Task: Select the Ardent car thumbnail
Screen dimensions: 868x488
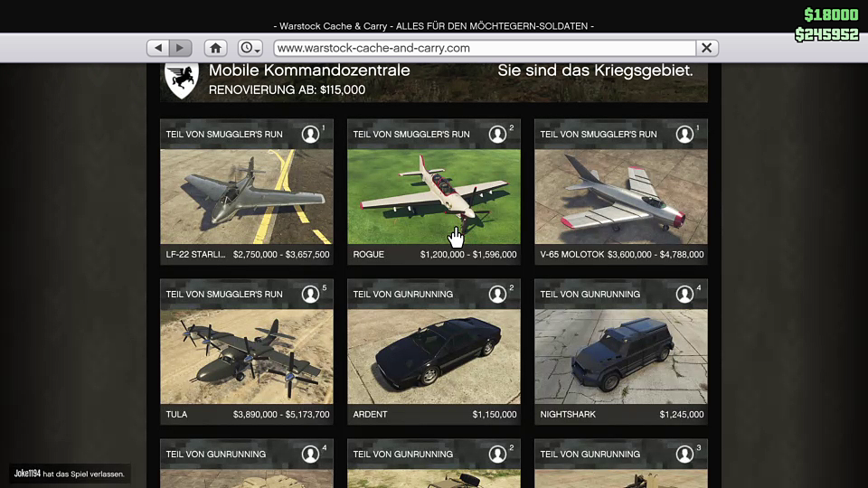Action: [434, 356]
